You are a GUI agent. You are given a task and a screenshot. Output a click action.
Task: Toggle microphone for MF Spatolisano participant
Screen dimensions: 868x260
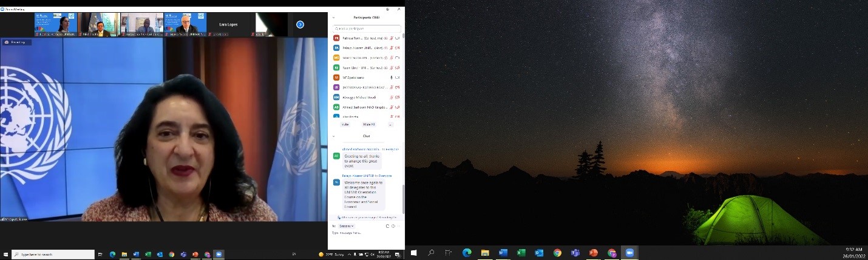392,78
